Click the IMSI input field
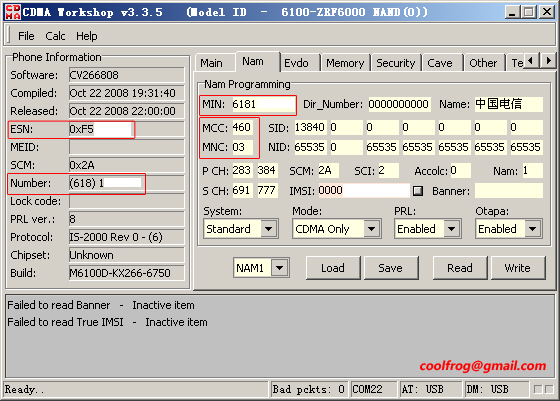560x401 pixels. 364,190
